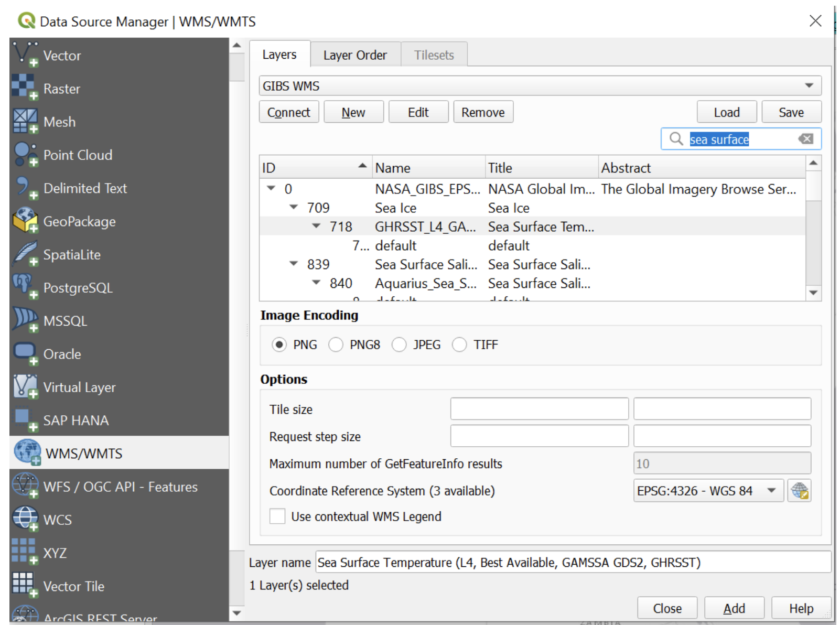Image resolution: width=840 pixels, height=625 pixels.
Task: Select the MSSQL source icon
Action: pos(25,320)
